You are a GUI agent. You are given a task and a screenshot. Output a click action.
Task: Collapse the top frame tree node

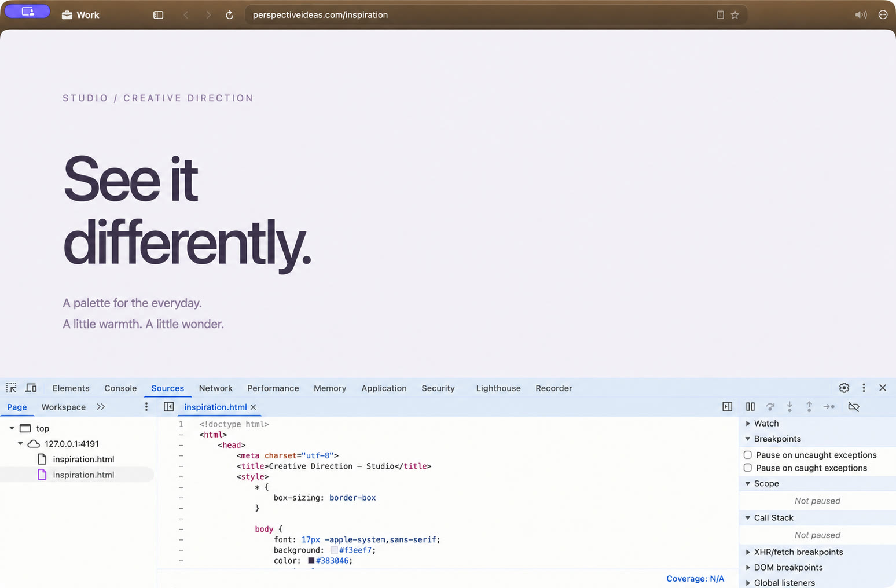pos(12,428)
